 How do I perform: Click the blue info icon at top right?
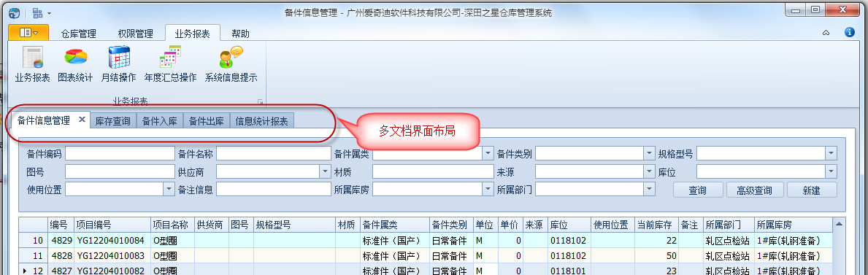pos(850,33)
